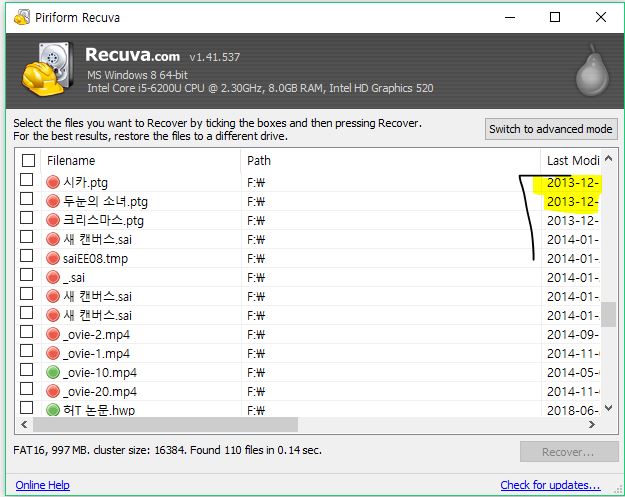Click the horizontal scrollbar thumb
625x497 pixels.
click(x=165, y=424)
